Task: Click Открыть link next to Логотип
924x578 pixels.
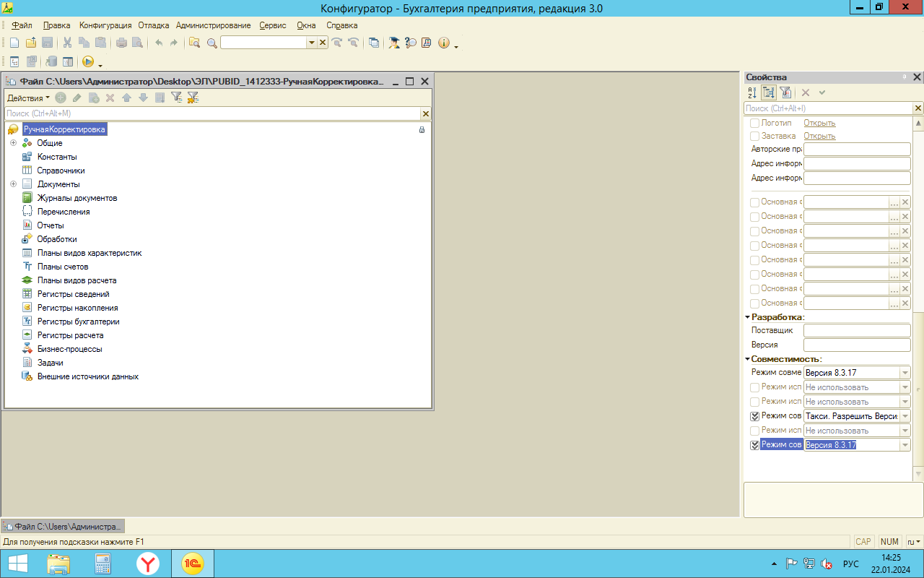Action: pos(819,123)
